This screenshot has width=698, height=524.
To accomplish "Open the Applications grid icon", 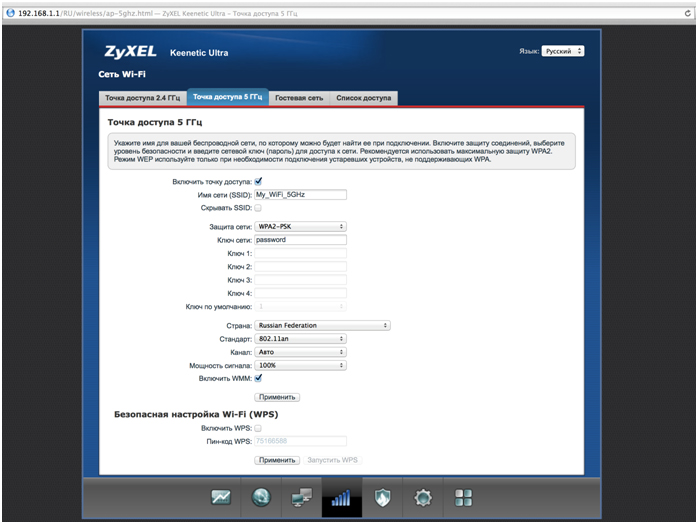I will point(463,497).
